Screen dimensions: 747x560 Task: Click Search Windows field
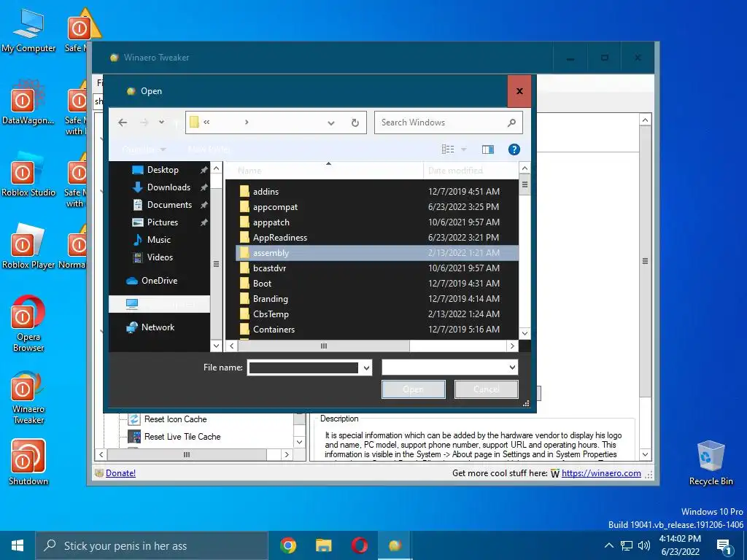449,122
